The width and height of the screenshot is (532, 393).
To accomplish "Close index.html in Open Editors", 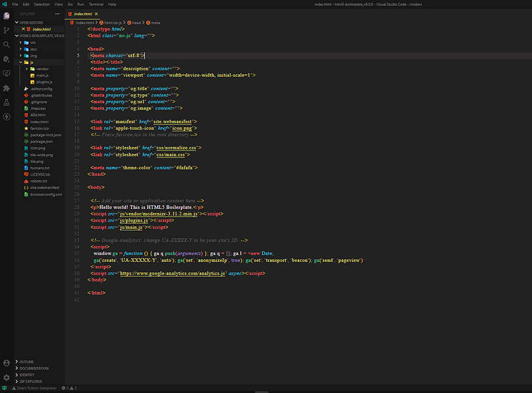I will coord(23,29).
